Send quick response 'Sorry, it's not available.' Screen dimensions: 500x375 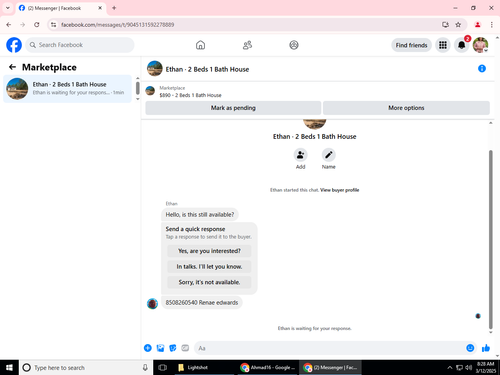[x=209, y=282]
